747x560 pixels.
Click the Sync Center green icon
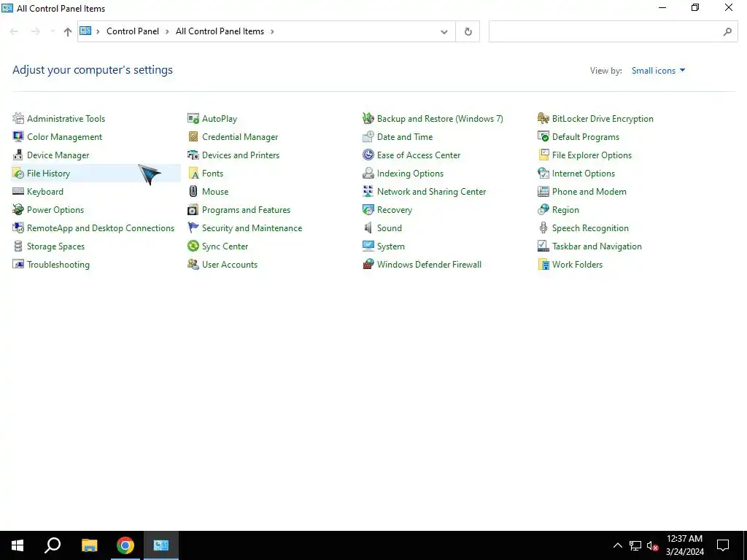point(193,246)
